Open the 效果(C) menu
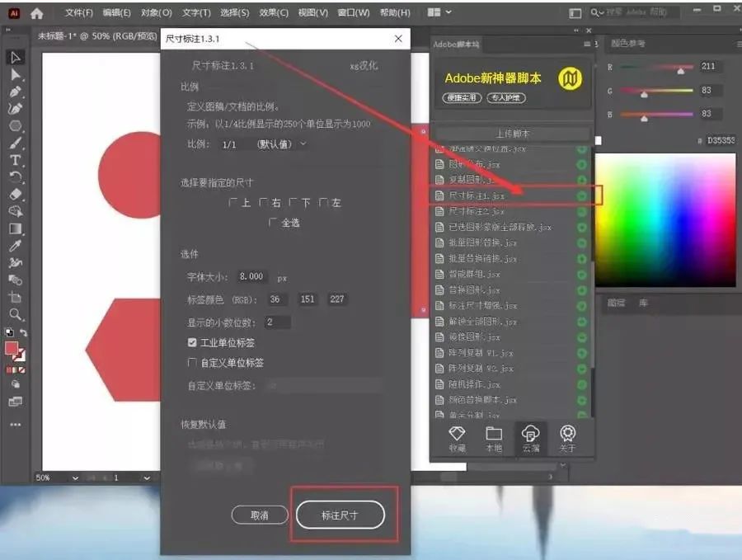The image size is (742, 560). 274,13
